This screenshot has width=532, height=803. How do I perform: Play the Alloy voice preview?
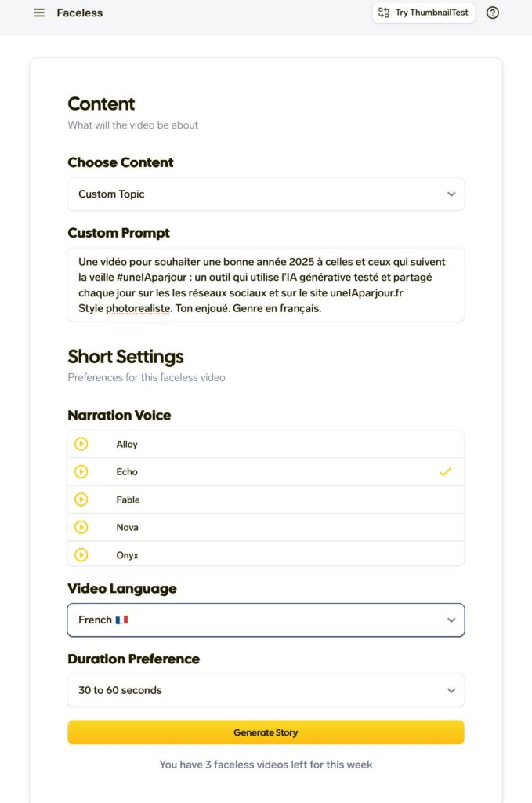click(81, 444)
